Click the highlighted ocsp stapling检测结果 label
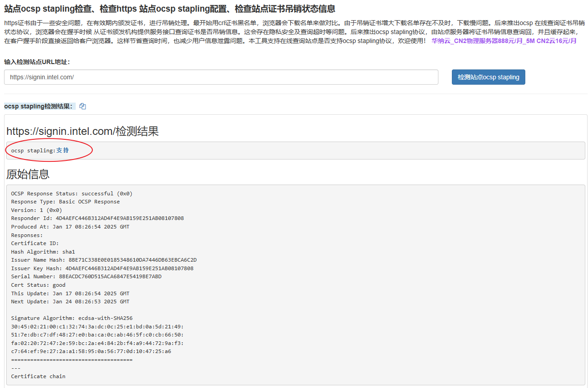This screenshot has height=388, width=588. (x=39, y=107)
